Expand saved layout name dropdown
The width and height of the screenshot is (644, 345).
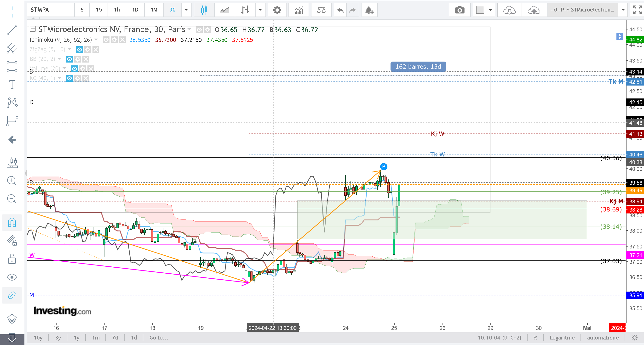623,10
